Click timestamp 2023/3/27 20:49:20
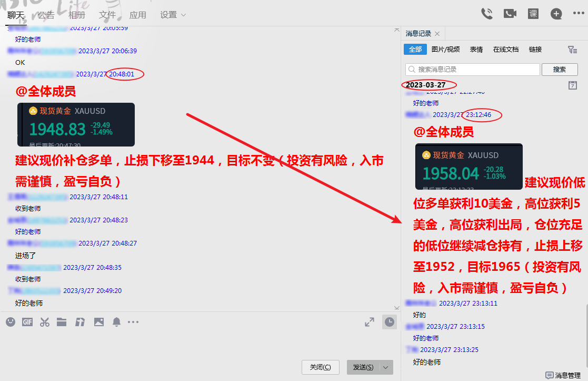588x381 pixels. tap(92, 290)
